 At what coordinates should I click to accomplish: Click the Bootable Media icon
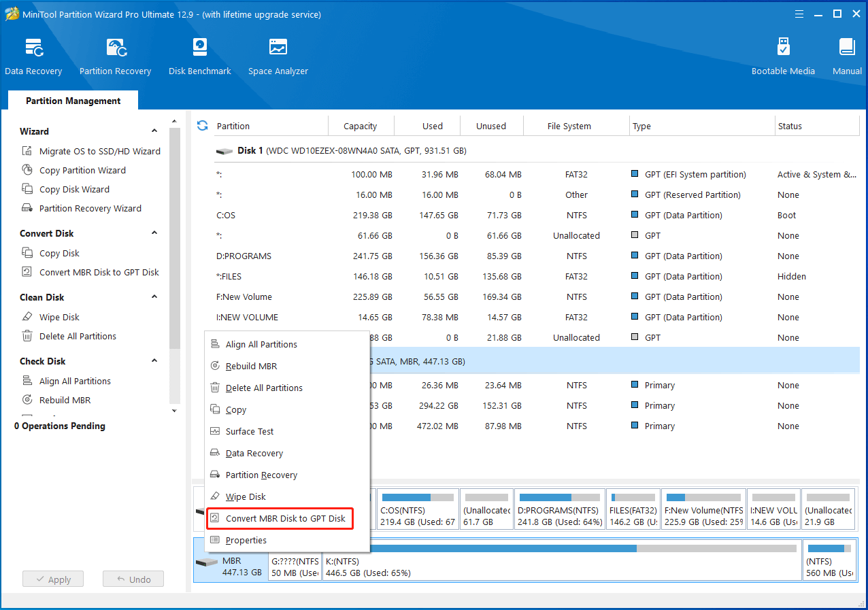point(783,54)
